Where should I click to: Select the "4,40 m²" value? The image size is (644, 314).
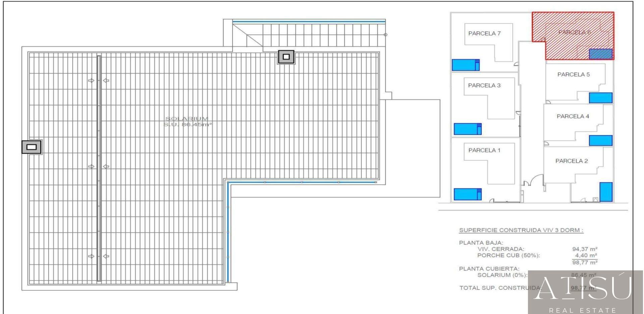click(x=586, y=256)
